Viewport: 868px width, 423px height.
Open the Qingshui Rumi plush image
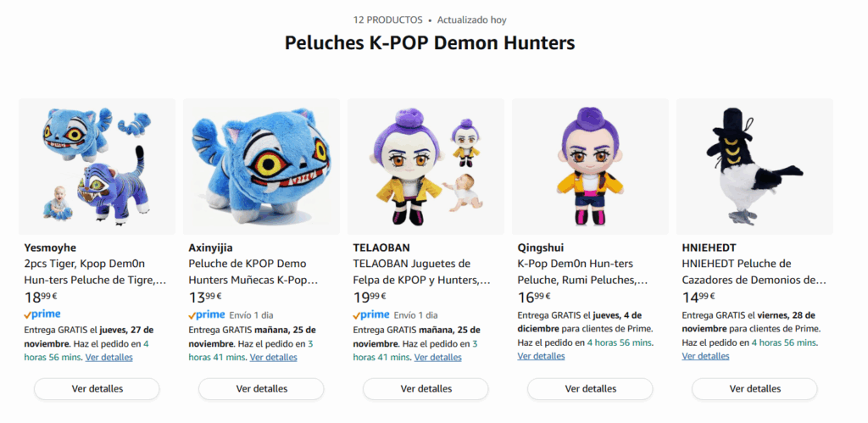[x=590, y=167]
